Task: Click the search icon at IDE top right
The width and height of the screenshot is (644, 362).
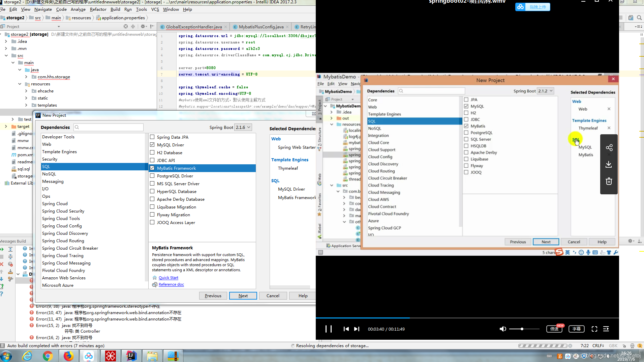Action: tap(639, 18)
